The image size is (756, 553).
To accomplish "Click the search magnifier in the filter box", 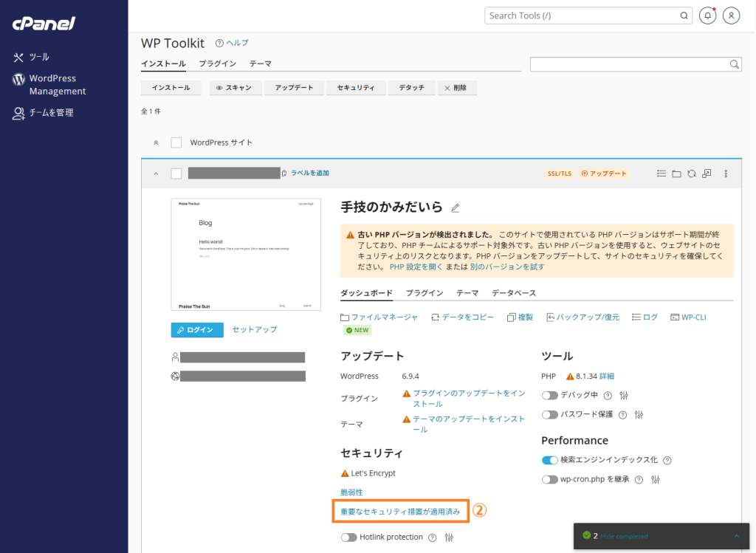I will (735, 64).
